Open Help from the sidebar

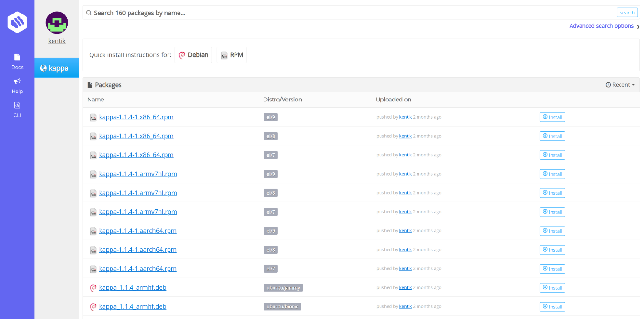(17, 86)
